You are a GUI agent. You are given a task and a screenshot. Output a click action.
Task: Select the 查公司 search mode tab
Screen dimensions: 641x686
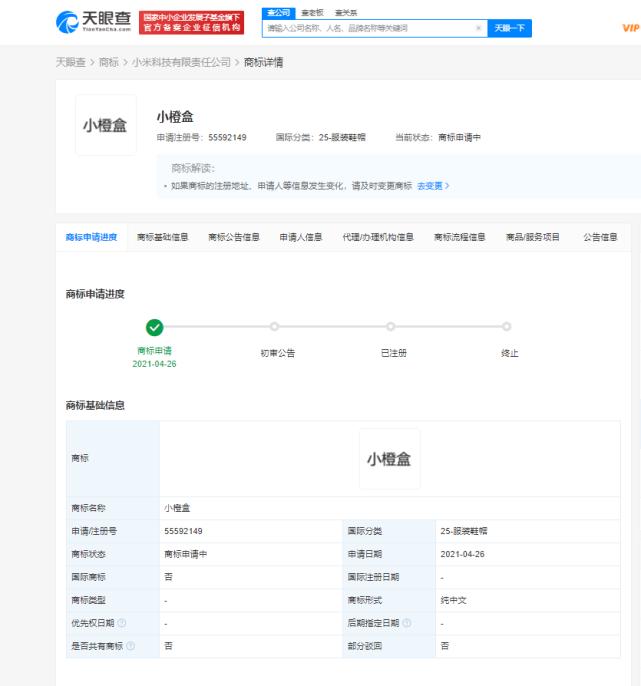click(x=277, y=12)
